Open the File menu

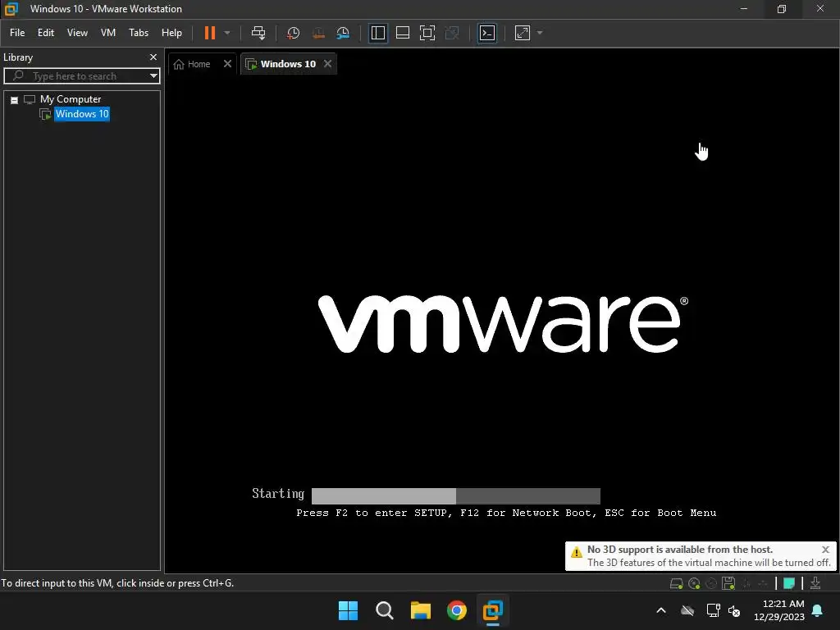17,33
